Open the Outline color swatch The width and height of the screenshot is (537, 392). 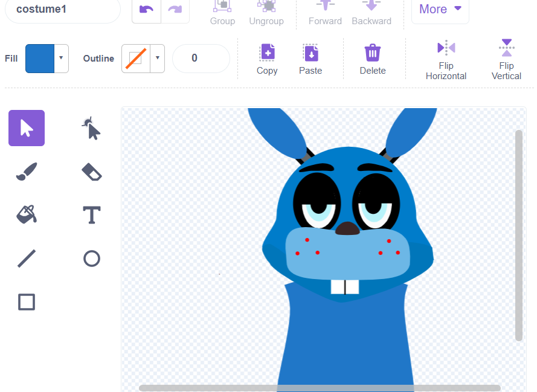(x=136, y=59)
